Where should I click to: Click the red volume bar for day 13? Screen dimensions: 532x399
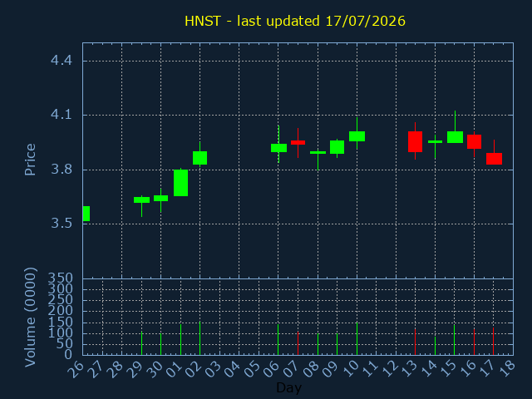[415, 342]
